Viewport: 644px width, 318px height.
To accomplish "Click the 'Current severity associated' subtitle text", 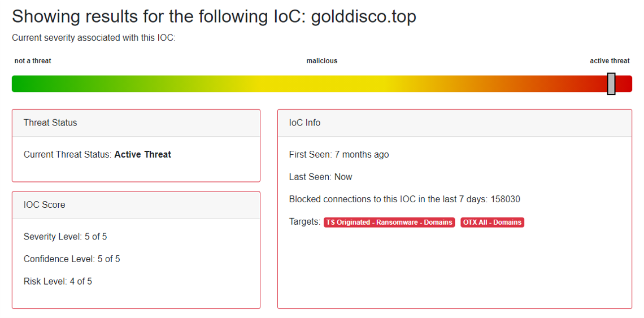I will (x=94, y=38).
